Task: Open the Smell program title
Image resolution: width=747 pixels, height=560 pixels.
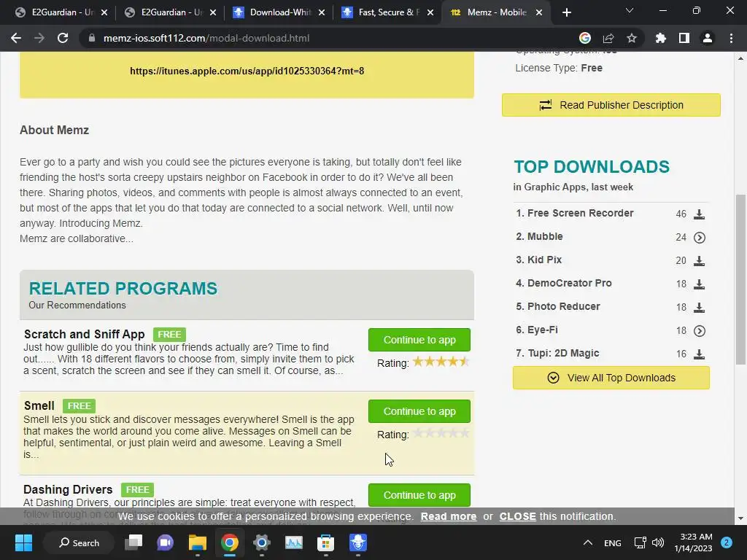Action: coord(39,405)
